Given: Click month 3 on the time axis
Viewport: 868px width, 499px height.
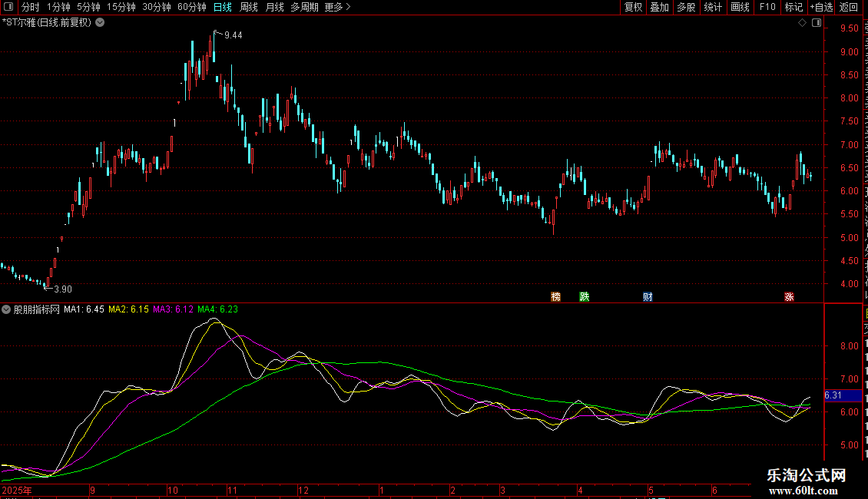Looking at the screenshot, I should pyautogui.click(x=502, y=490).
